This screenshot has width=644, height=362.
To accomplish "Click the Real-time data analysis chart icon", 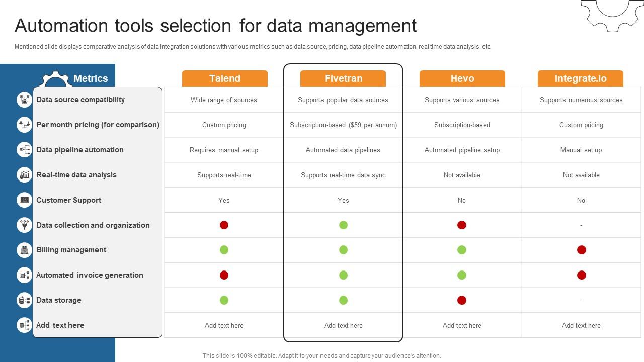I will (x=24, y=175).
